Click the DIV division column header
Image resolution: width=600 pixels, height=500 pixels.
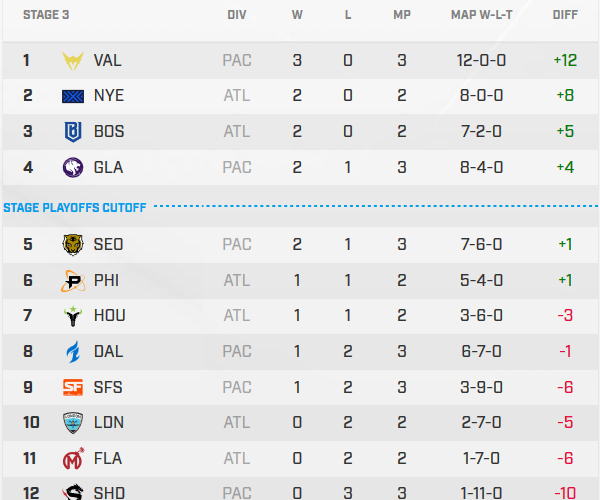[237, 16]
